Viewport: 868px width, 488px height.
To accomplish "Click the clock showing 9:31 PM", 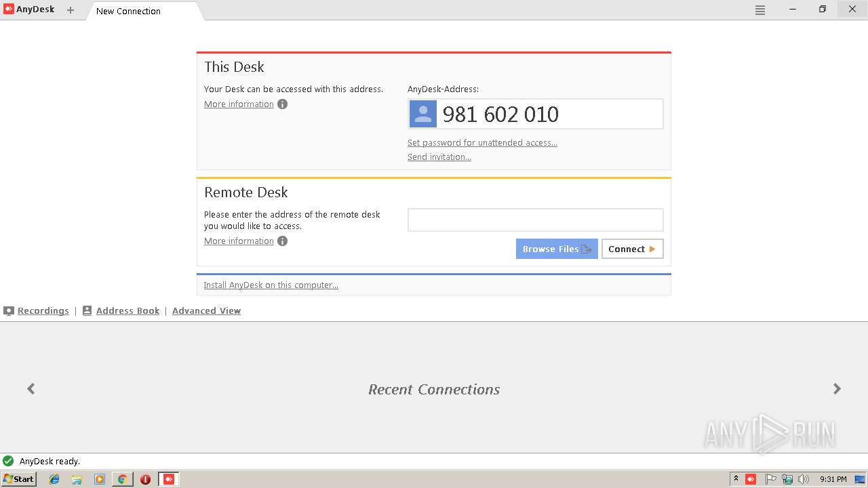I will click(x=833, y=479).
